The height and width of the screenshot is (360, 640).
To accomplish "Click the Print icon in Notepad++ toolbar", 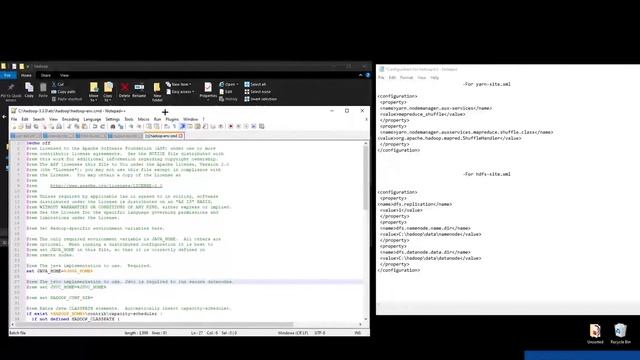I will (x=59, y=127).
